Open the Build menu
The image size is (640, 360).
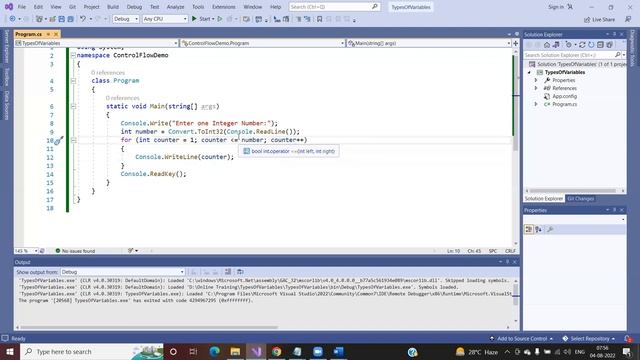click(x=113, y=7)
